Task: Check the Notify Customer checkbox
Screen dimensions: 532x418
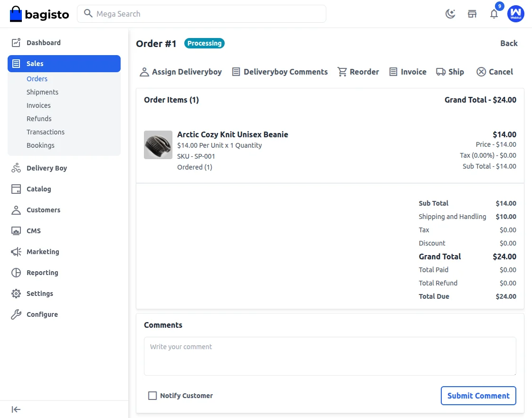Action: [152, 396]
